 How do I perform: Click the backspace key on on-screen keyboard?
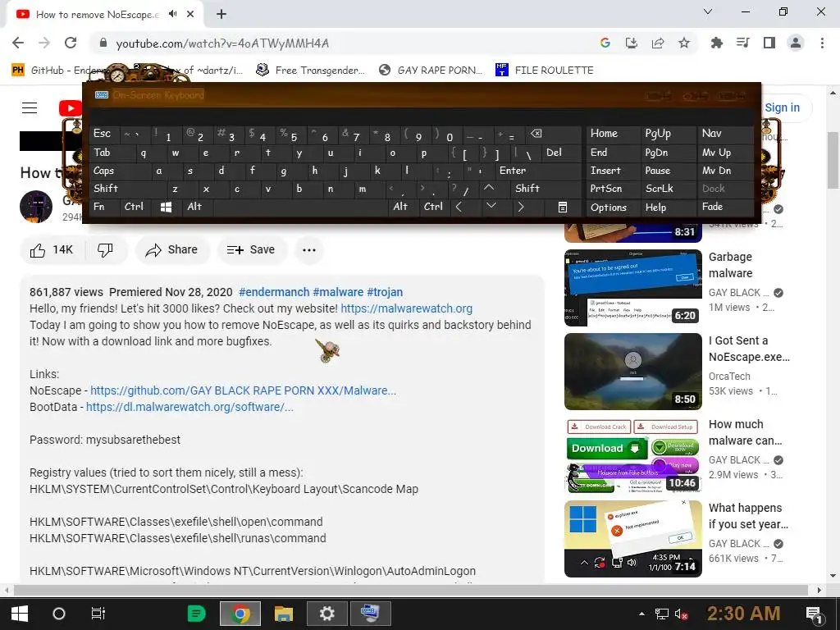click(536, 134)
